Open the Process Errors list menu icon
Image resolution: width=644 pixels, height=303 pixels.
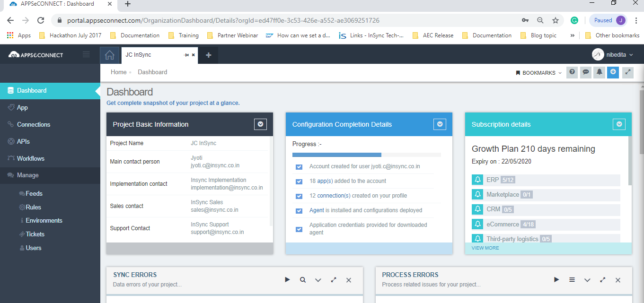tap(572, 280)
